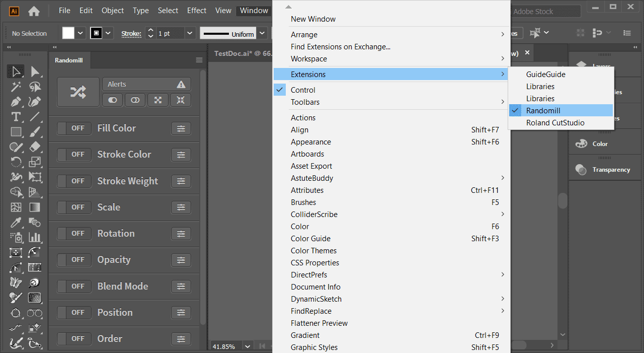Choose GuideGuide in Extensions submenu

click(561, 75)
